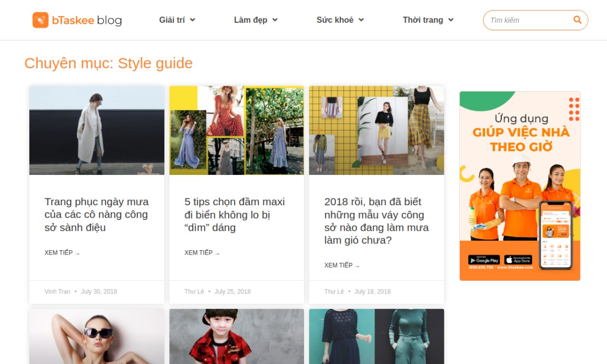607x364 pixels.
Task: Click the search magnifier icon
Action: [577, 20]
